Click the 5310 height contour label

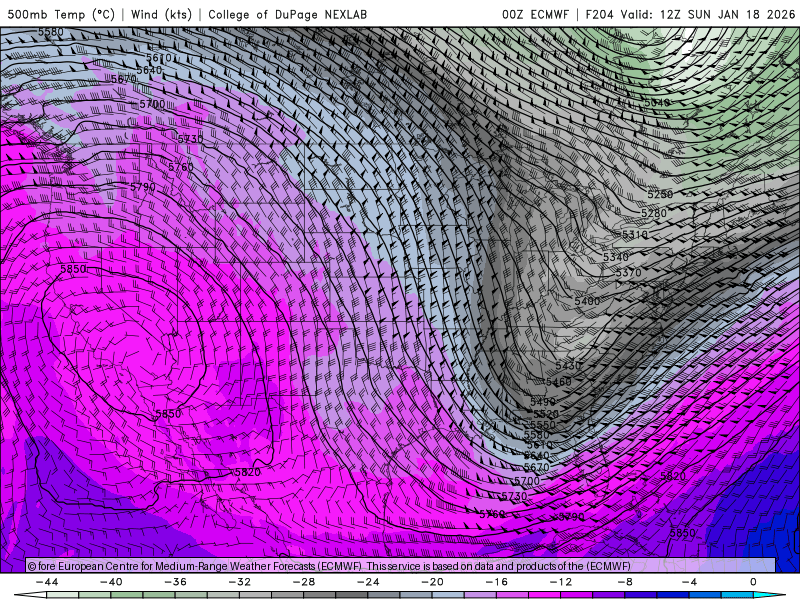[635, 235]
